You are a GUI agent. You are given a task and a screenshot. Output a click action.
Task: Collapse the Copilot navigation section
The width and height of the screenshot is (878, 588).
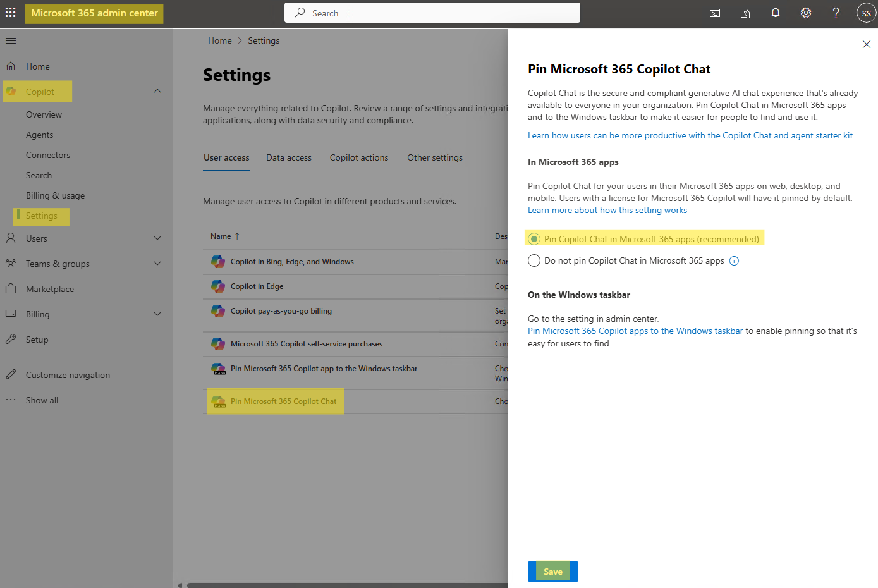pyautogui.click(x=157, y=92)
